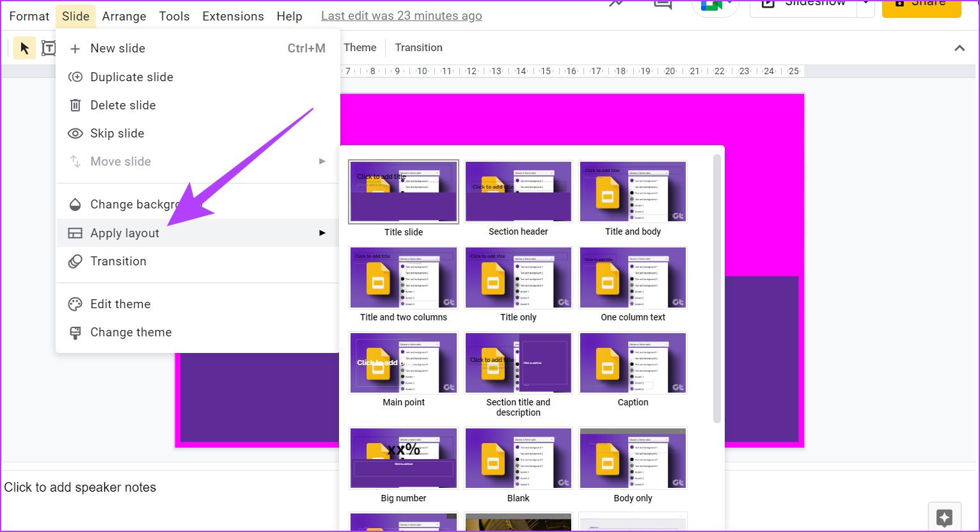Click the Transition icon in Slide menu
The height and width of the screenshot is (532, 980).
tap(75, 261)
